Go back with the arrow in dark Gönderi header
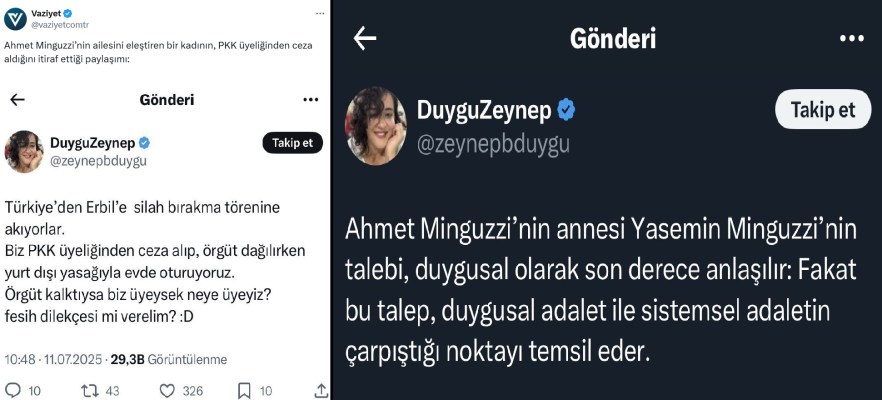882x400 pixels. click(365, 39)
